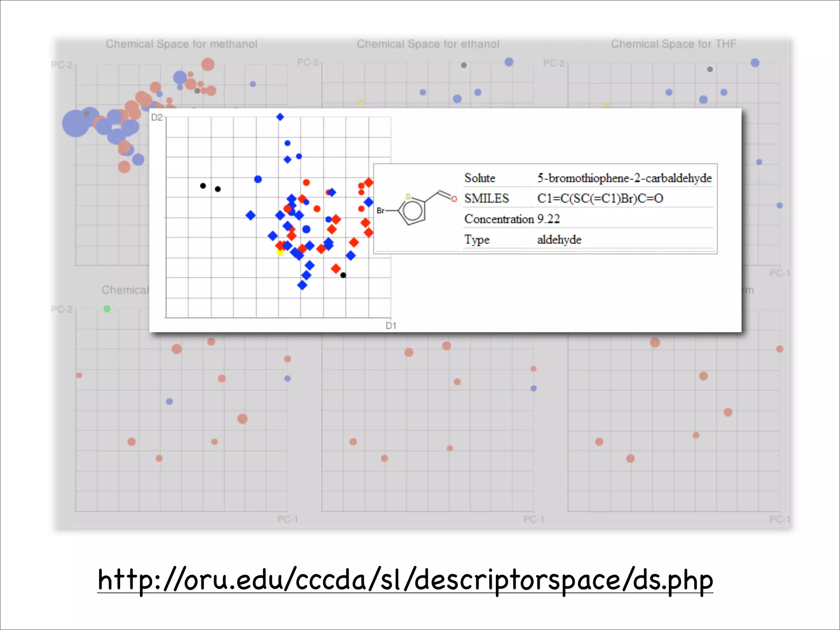
Task: Click the D1 axis label
Action: tap(391, 326)
